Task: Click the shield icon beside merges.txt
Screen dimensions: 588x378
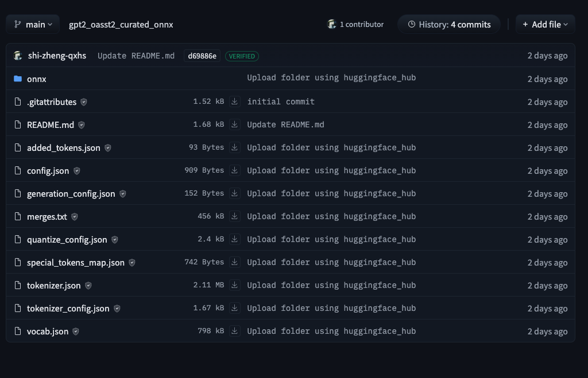Action: 75,217
